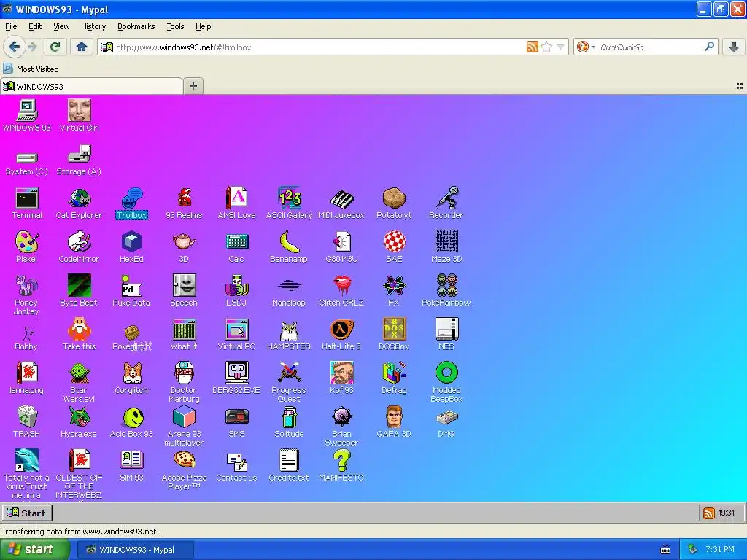
Task: Launch the Brian Sweeper mine icon
Action: 341,426
